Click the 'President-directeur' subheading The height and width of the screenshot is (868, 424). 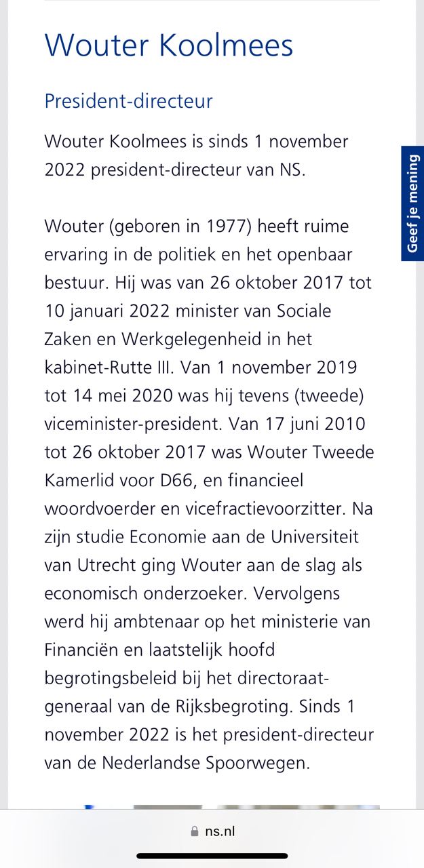tap(129, 101)
